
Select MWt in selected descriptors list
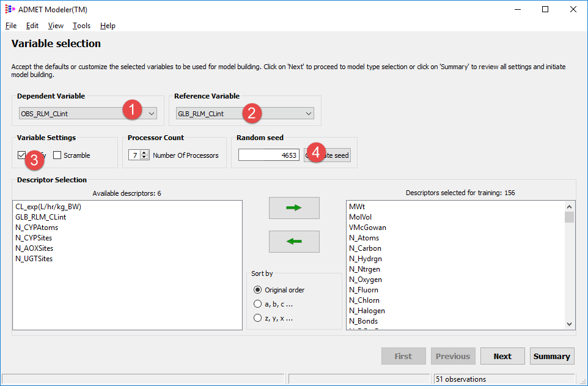tap(357, 207)
